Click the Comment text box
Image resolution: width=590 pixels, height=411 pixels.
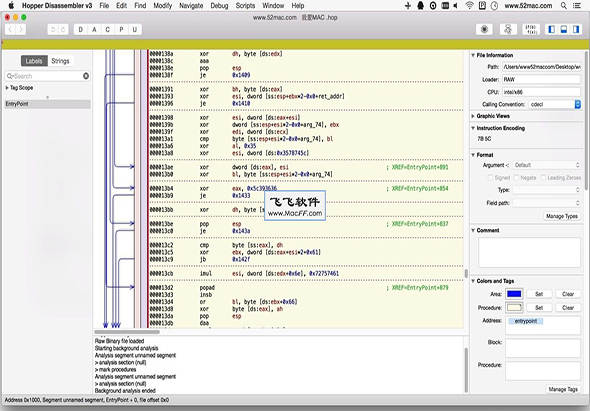pos(529,253)
